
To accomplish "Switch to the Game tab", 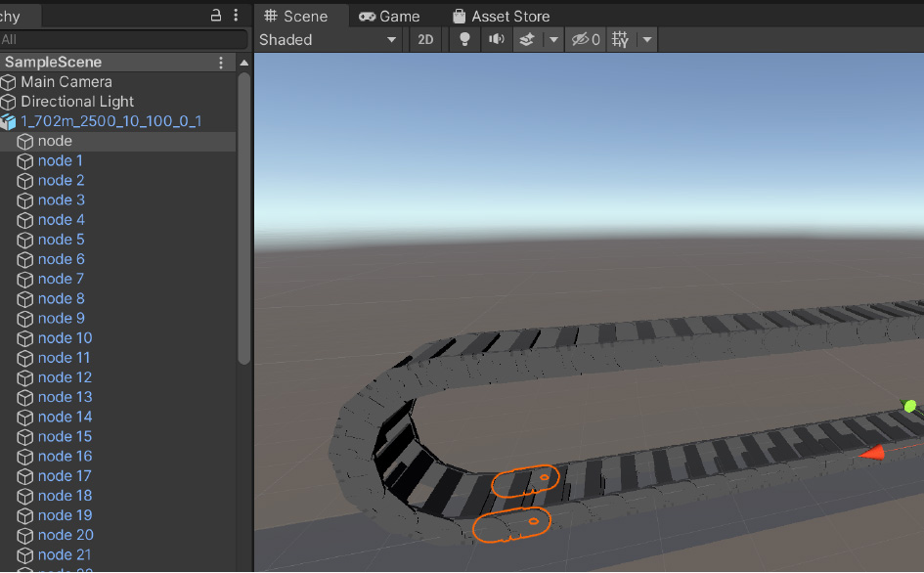I will coord(389,17).
